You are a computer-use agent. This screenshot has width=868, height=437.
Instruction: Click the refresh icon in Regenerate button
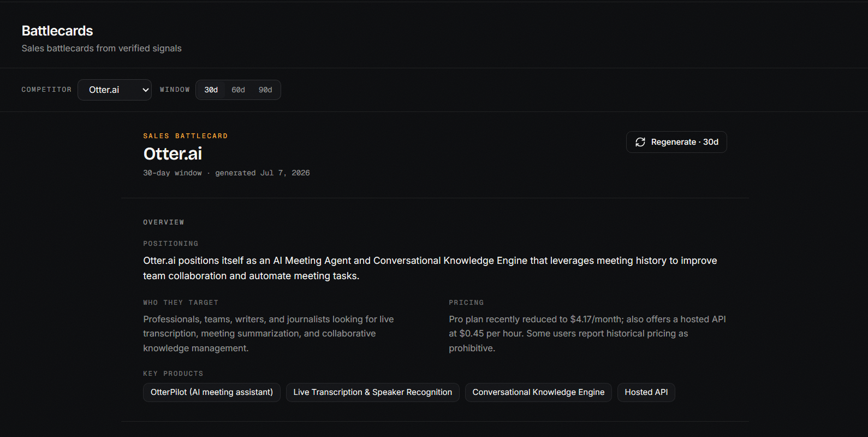click(640, 142)
